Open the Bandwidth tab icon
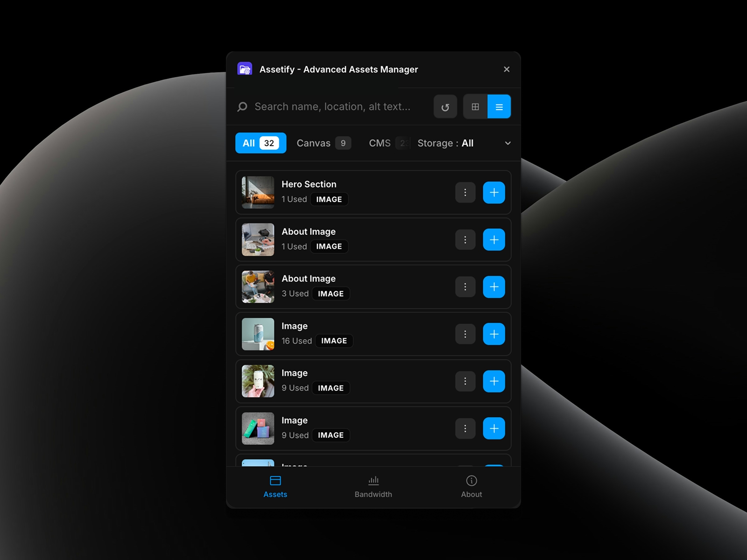The width and height of the screenshot is (747, 560). (x=373, y=480)
